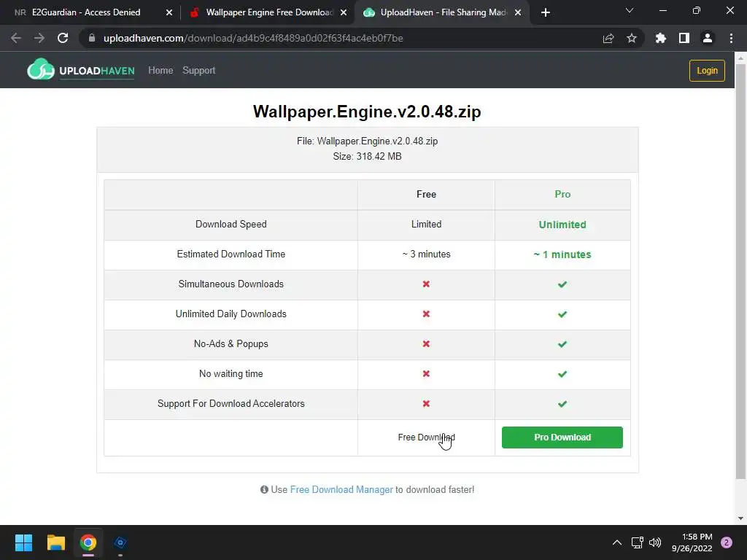
Task: Close the Wallpaper Engine Free Download tab
Action: pos(344,12)
